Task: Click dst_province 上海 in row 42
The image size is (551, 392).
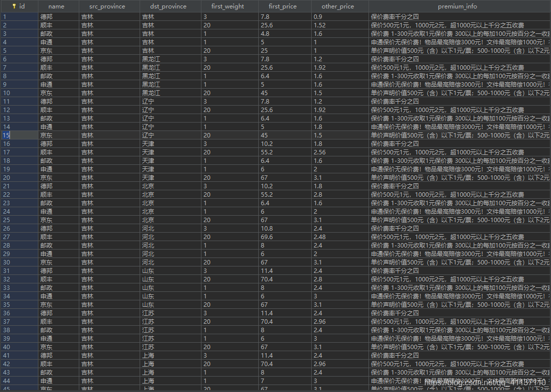Action: tap(171, 364)
